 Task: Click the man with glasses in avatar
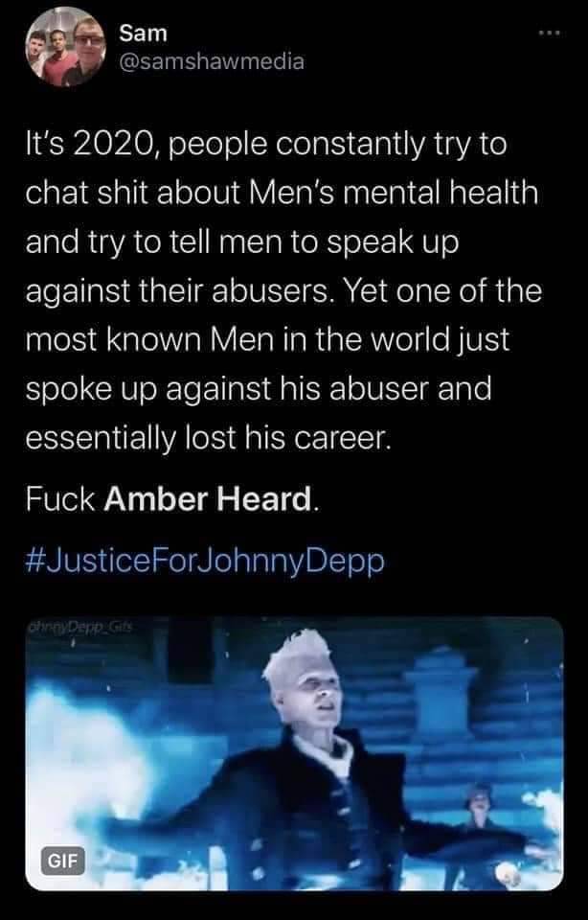click(87, 52)
